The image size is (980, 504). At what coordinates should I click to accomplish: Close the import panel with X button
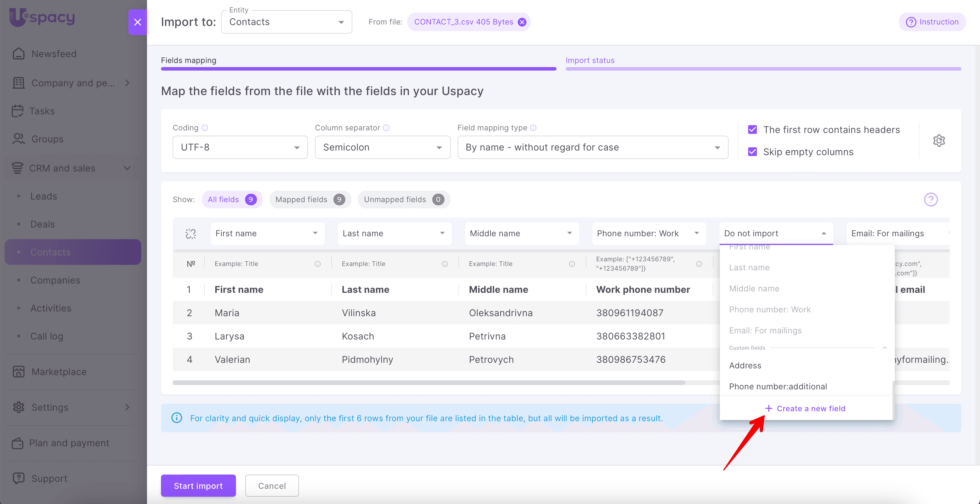[x=137, y=22]
